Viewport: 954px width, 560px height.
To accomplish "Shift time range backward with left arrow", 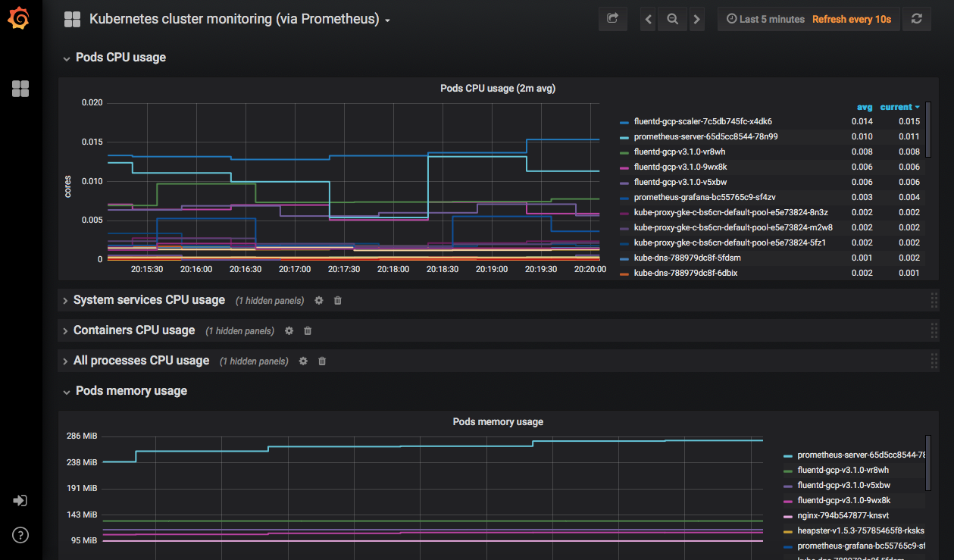I will 648,20.
